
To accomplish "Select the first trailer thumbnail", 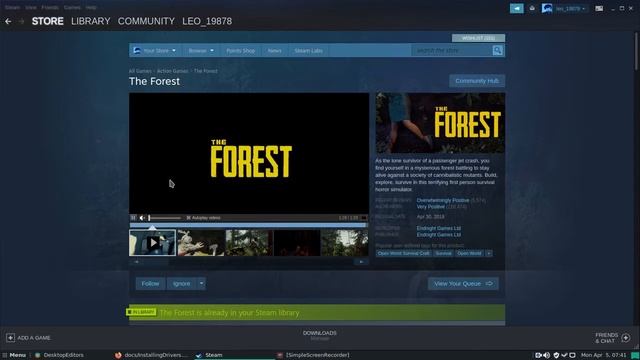I will pyautogui.click(x=153, y=243).
